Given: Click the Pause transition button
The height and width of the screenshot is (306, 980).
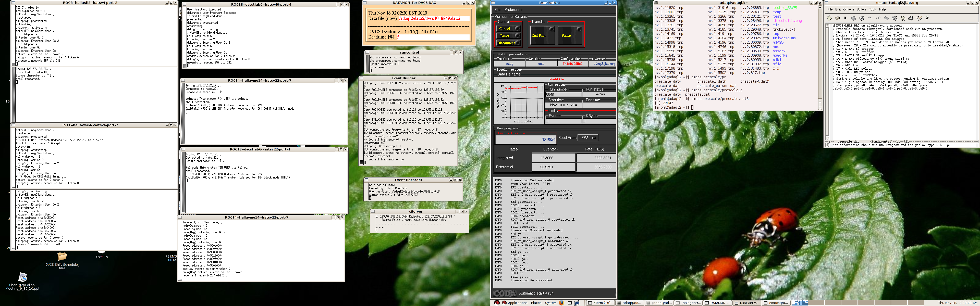Looking at the screenshot, I should (x=570, y=35).
